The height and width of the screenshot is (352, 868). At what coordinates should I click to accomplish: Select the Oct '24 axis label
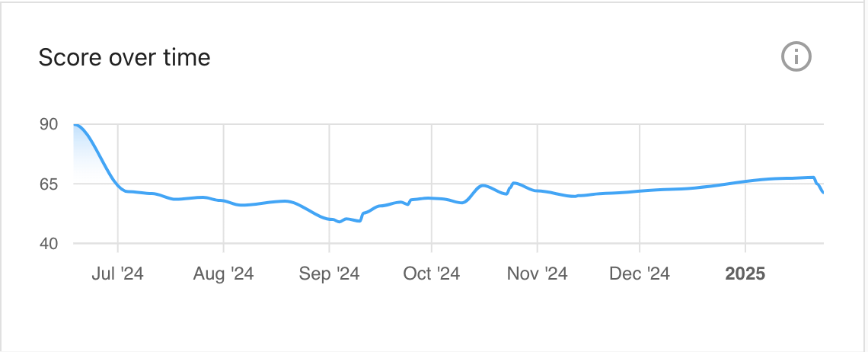431,274
